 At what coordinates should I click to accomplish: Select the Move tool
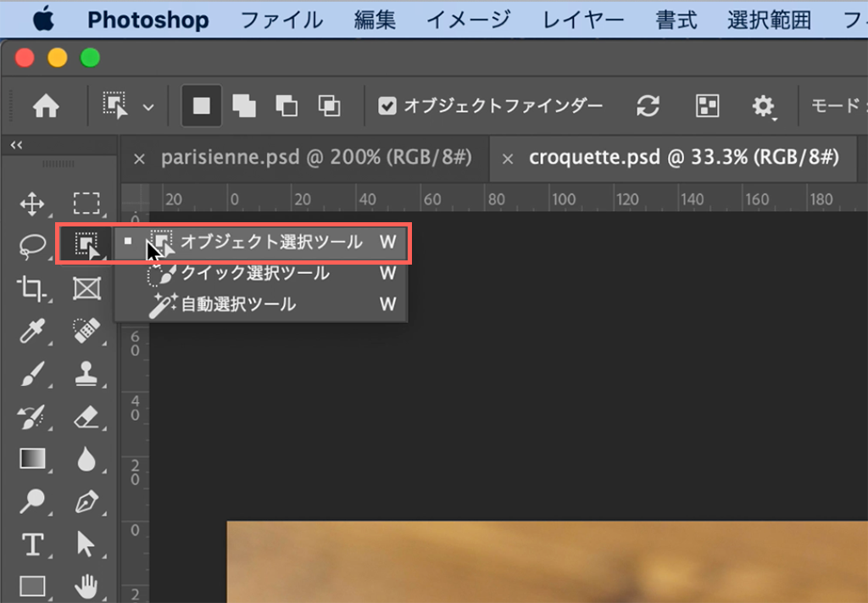pos(32,204)
